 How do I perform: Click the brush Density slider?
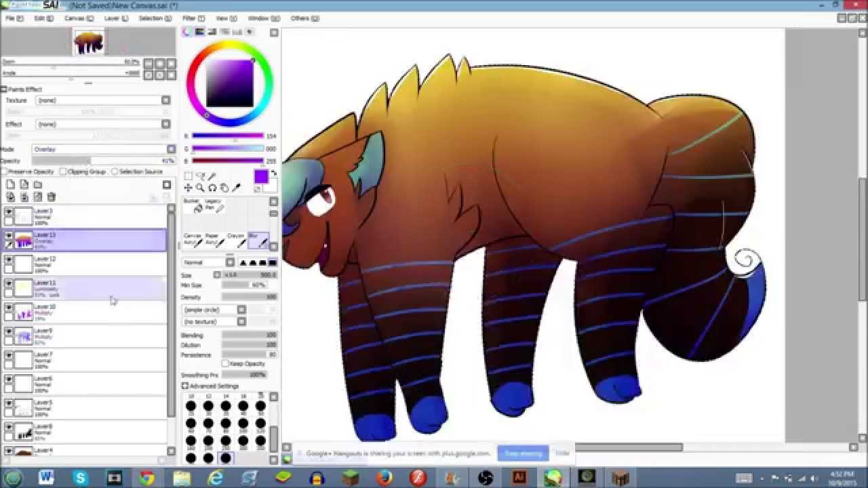250,297
